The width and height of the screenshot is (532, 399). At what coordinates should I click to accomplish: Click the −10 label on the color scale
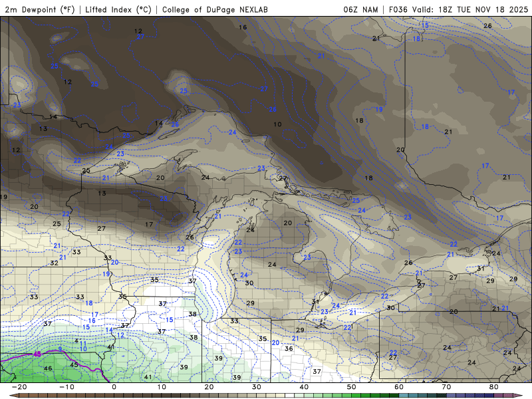(x=66, y=387)
